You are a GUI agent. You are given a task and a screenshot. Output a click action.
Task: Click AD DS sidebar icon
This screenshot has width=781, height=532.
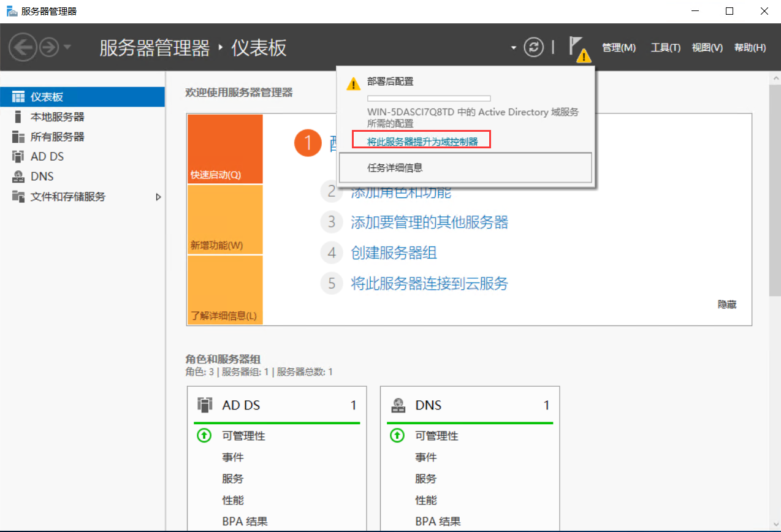pos(18,156)
